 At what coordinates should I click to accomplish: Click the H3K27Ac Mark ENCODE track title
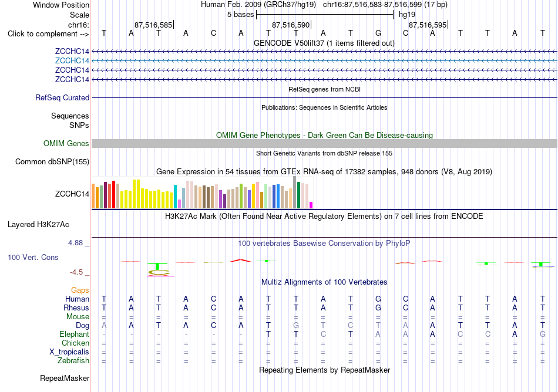324,217
